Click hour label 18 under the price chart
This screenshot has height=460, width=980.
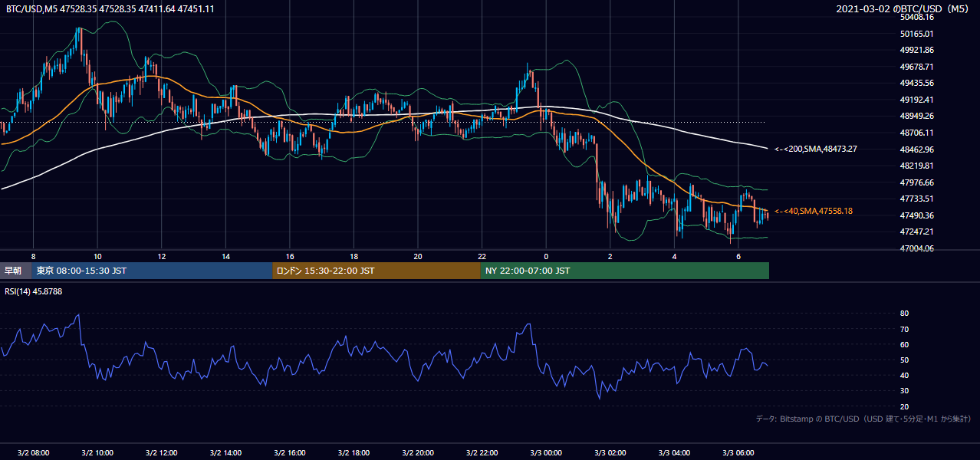tap(354, 256)
